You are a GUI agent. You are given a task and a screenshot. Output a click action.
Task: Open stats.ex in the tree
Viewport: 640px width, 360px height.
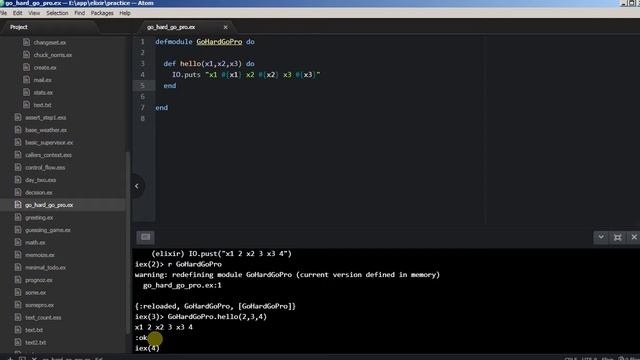pos(43,92)
